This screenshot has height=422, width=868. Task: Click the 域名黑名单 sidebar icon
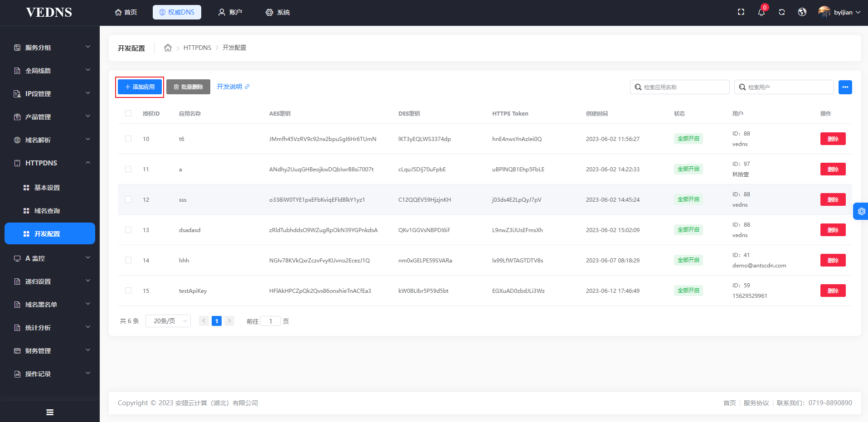(17, 305)
